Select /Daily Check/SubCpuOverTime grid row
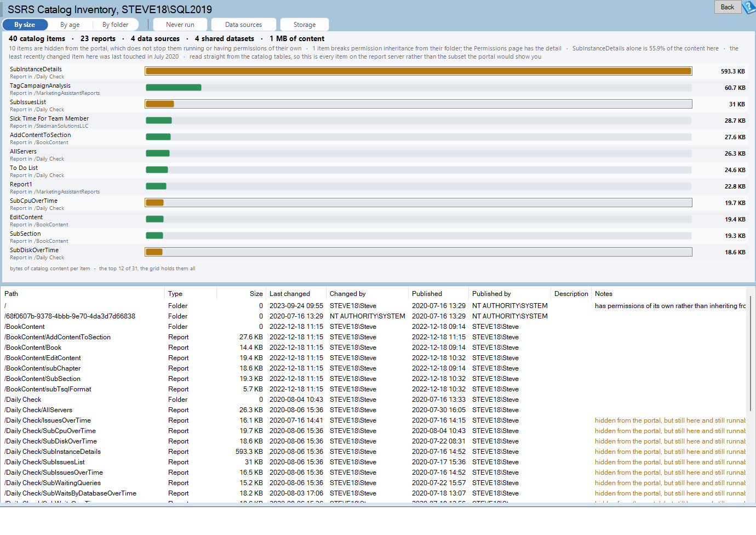This screenshot has height=535, width=756. (x=374, y=431)
